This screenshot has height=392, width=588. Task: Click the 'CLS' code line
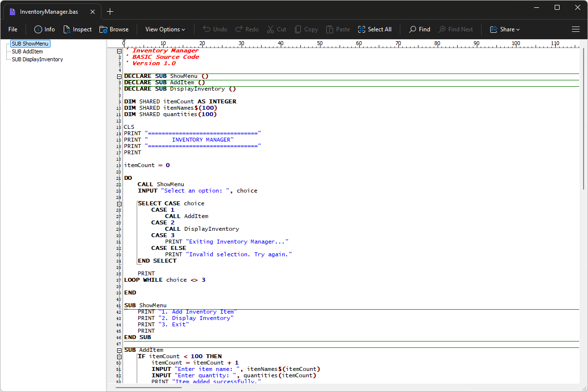129,127
